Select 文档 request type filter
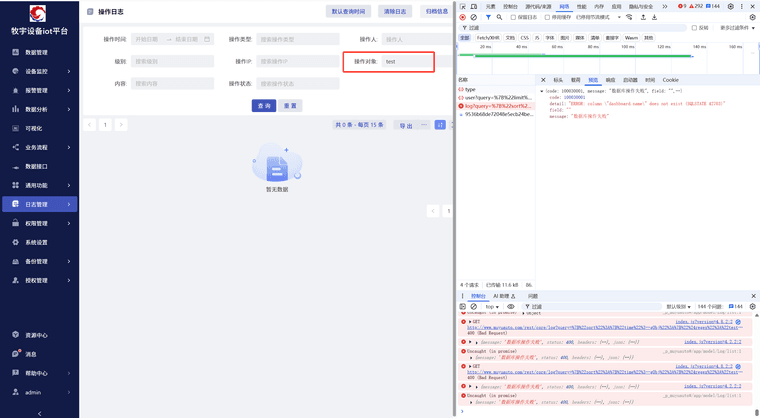 tap(510, 37)
